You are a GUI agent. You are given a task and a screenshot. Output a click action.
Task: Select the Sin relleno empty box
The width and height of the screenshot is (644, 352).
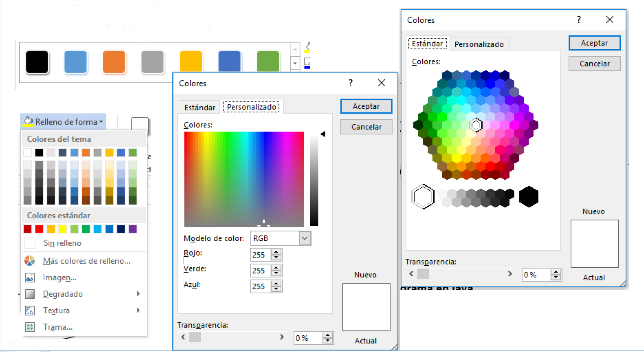30,243
